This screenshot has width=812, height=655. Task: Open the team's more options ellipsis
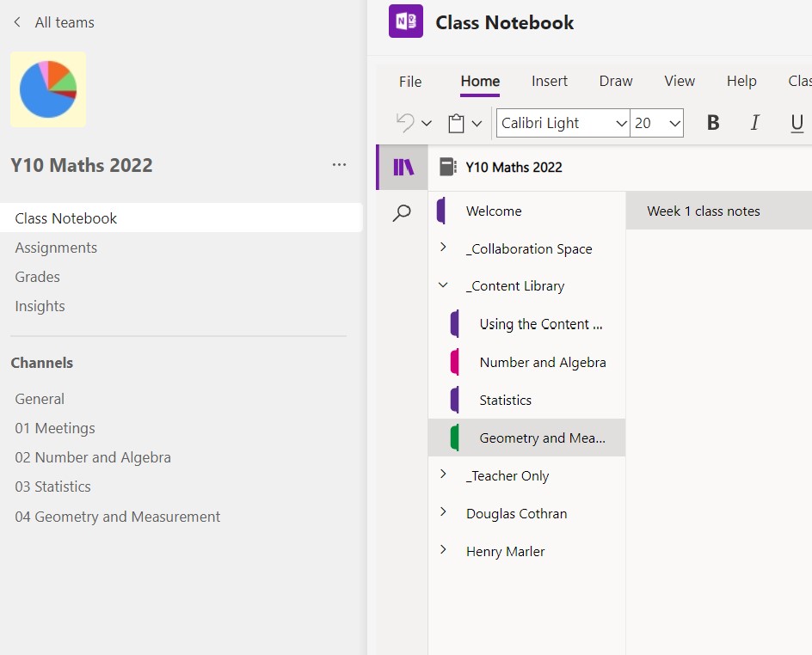tap(339, 165)
